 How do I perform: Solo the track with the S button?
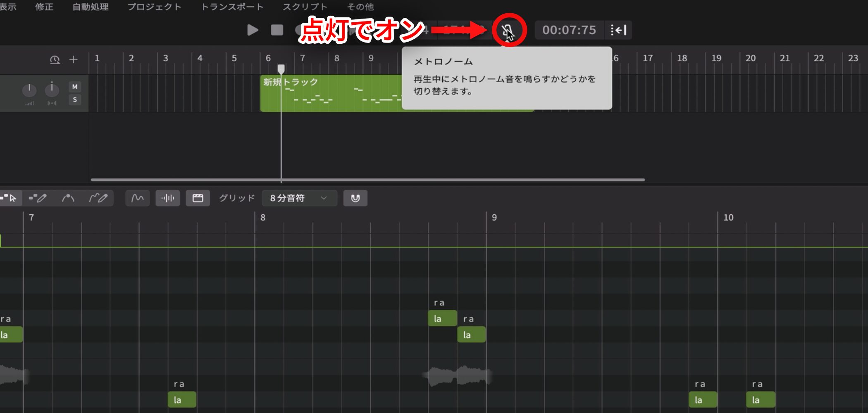pos(75,100)
